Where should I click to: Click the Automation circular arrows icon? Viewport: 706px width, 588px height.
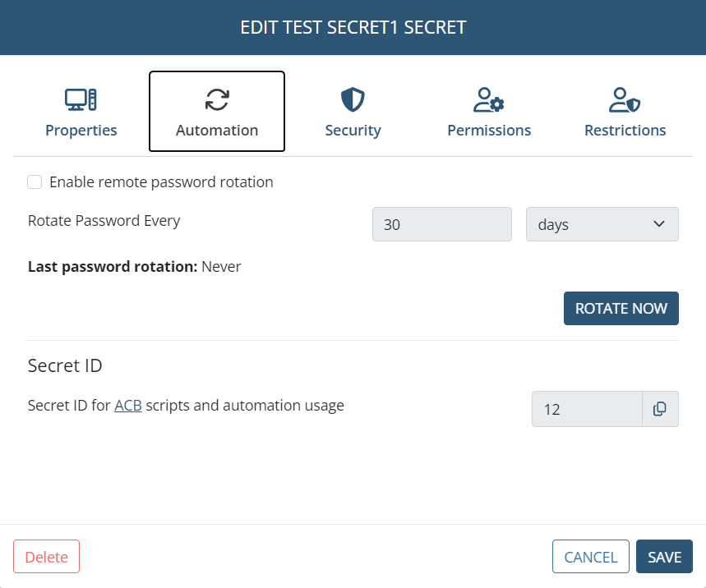pyautogui.click(x=217, y=100)
